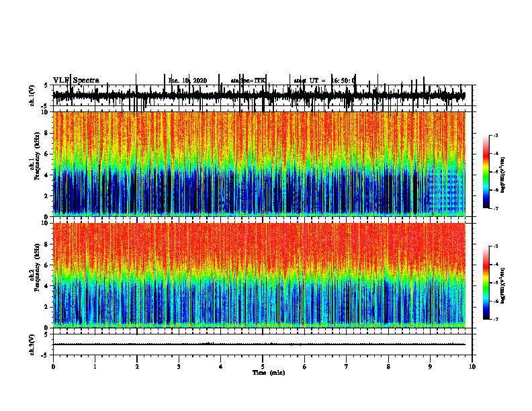Screen dimensions: 532x411
Task: Click the "-3" label on ch.2 color bar
Action: click(x=496, y=246)
